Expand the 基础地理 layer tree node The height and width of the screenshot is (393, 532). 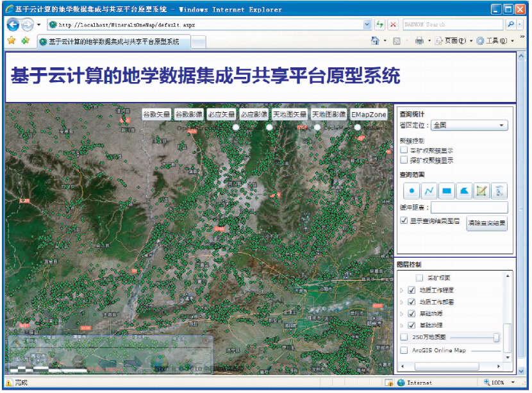[402, 325]
